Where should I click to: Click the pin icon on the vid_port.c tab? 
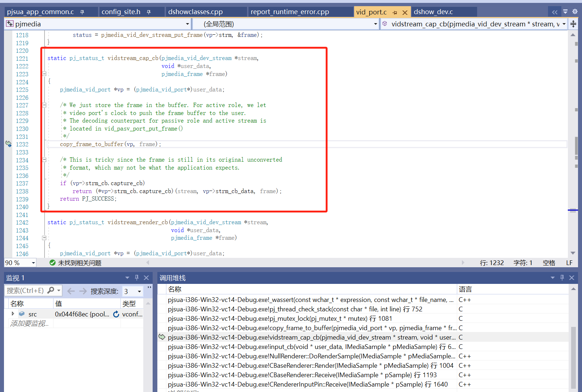(x=395, y=12)
